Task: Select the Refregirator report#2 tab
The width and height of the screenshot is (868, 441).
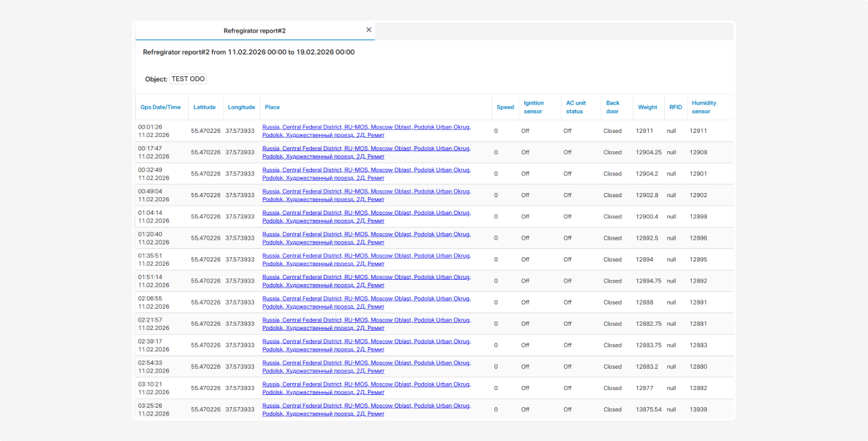Action: tap(255, 31)
